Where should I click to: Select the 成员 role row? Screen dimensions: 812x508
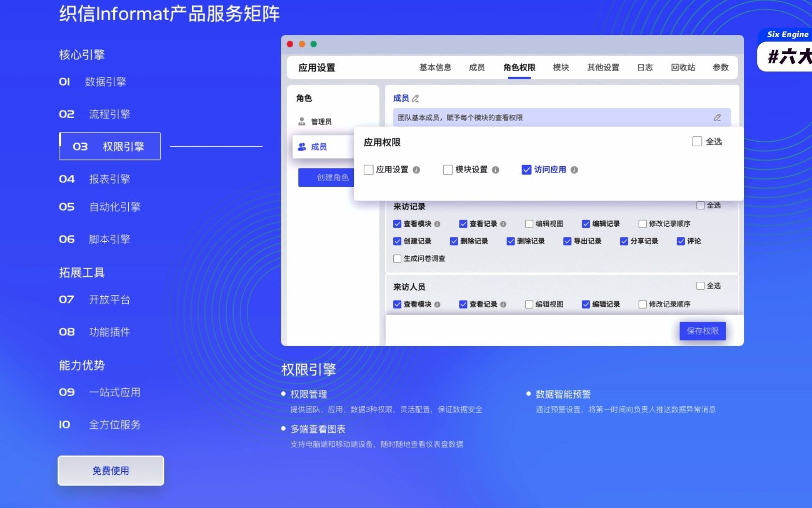pos(323,147)
